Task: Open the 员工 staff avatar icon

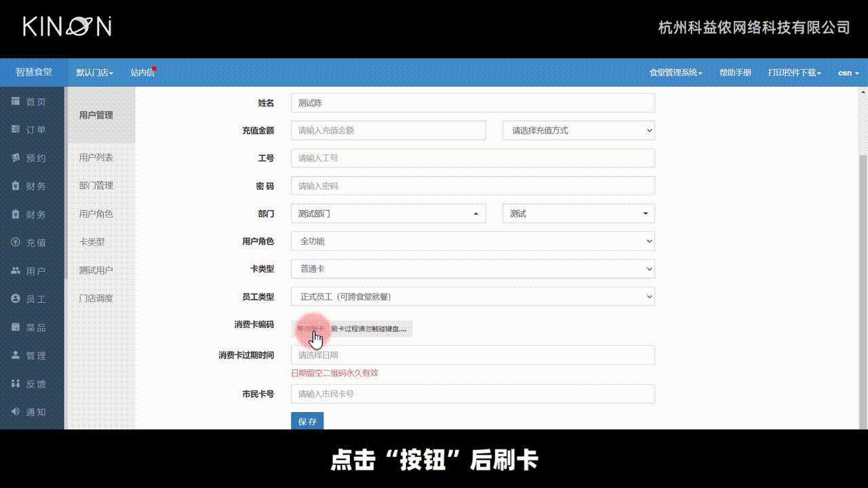Action: click(x=16, y=299)
